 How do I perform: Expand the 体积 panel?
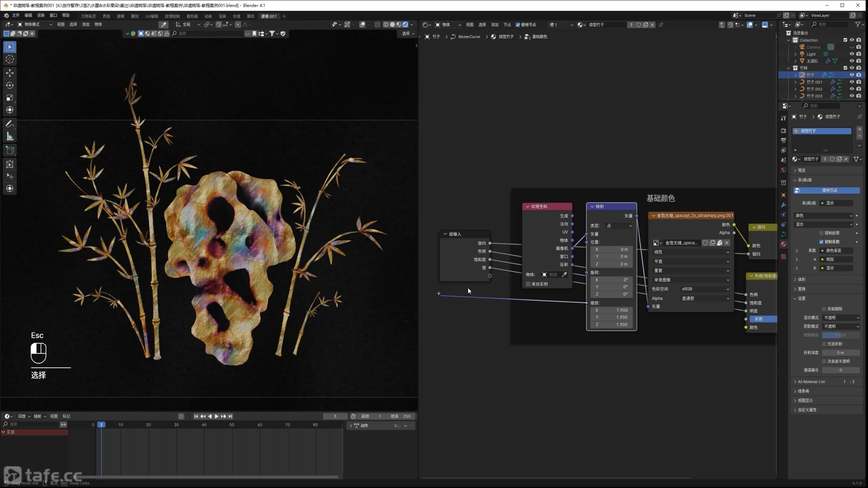click(x=802, y=280)
